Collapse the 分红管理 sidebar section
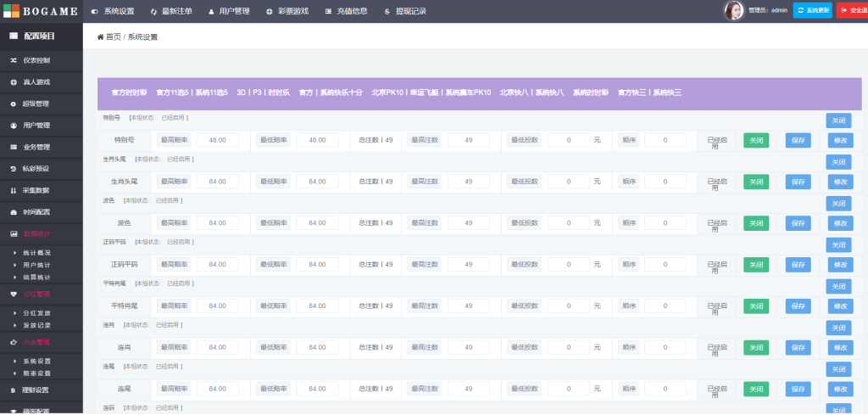The height and width of the screenshot is (415, 868). tap(36, 294)
